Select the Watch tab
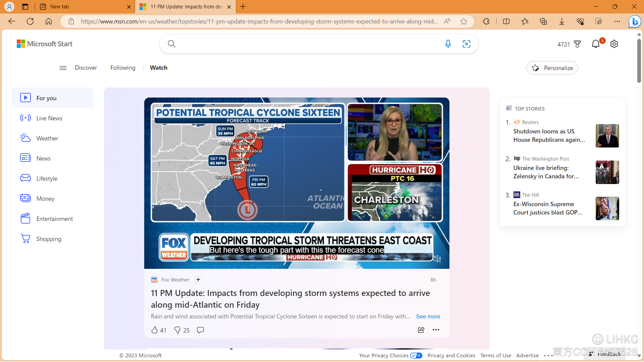This screenshot has width=644, height=362. click(x=159, y=68)
